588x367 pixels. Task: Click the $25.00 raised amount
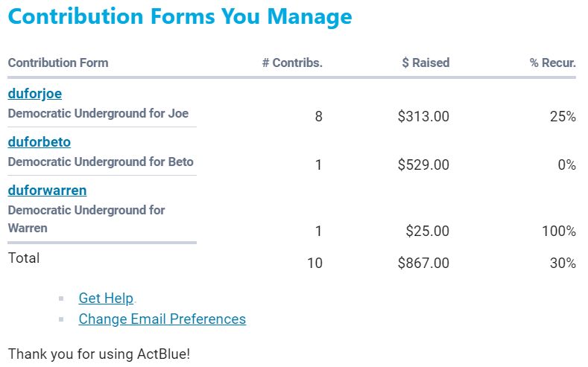pyautogui.click(x=427, y=232)
